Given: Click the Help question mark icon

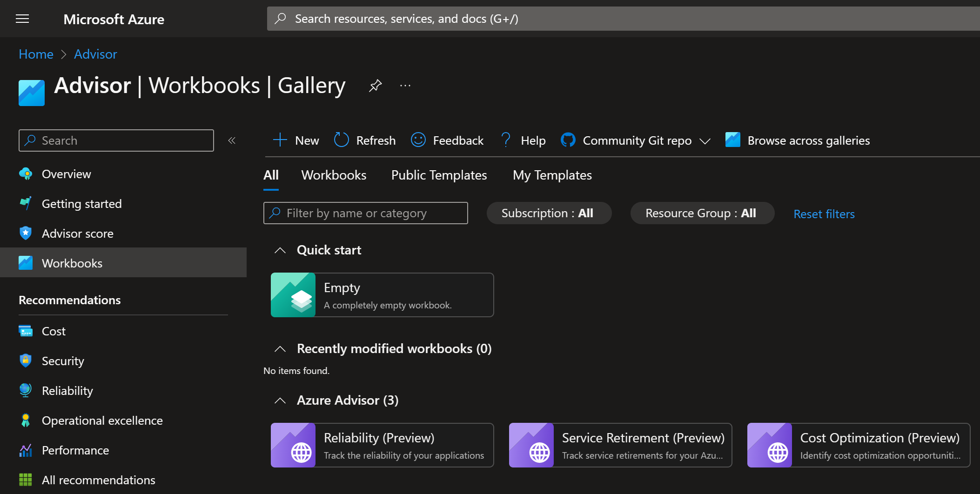Looking at the screenshot, I should pos(506,140).
